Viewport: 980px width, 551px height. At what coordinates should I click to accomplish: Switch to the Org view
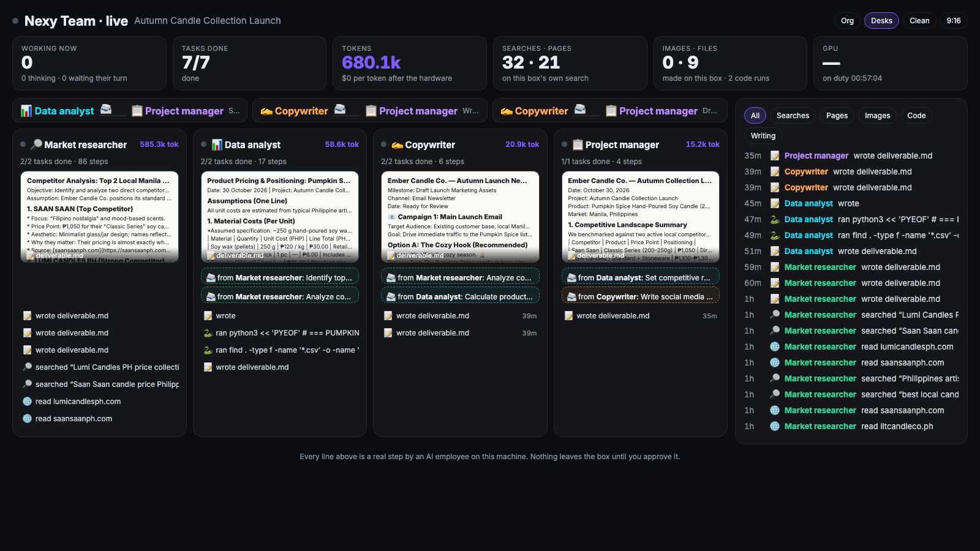pos(847,21)
